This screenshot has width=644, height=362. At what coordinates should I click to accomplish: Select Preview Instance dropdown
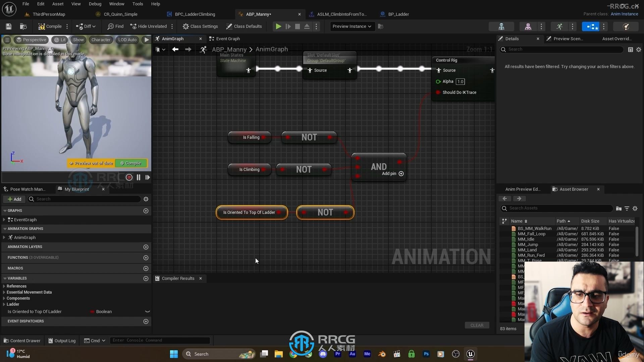tap(352, 26)
